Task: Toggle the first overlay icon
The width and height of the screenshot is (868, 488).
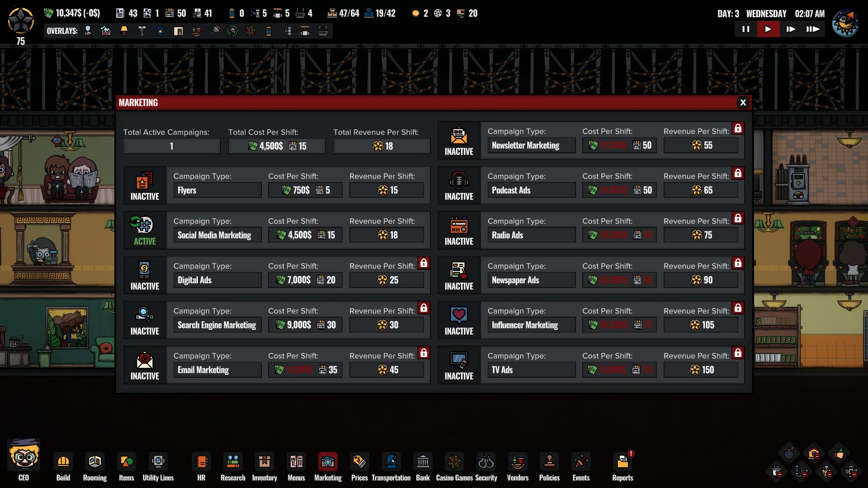Action: [88, 31]
